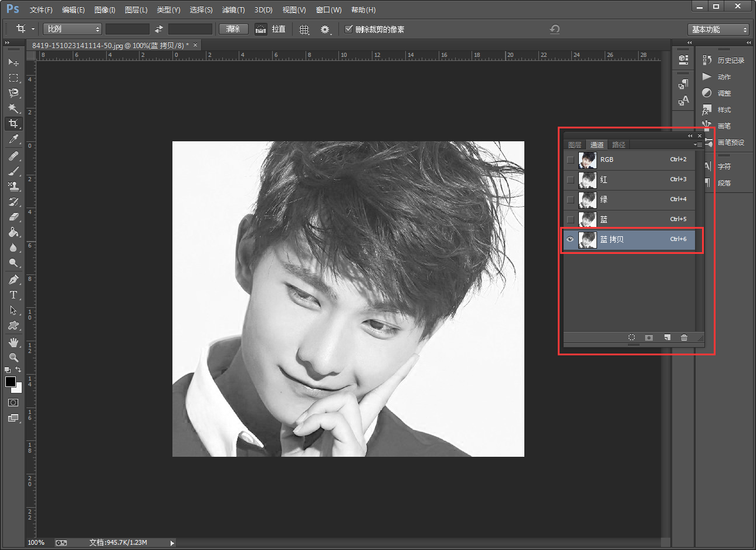This screenshot has height=550, width=756.
Task: Create new channel icon
Action: pos(667,338)
